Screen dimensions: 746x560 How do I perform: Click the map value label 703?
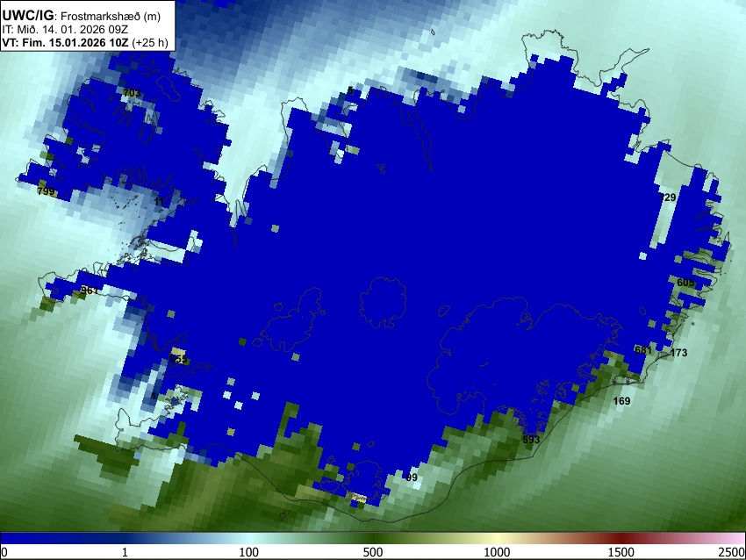click(132, 93)
